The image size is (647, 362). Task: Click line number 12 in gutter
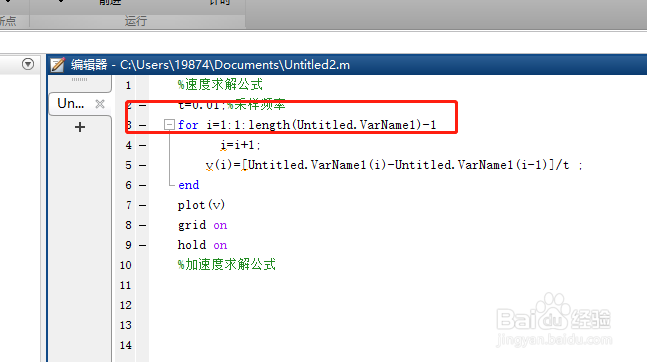[x=125, y=305]
